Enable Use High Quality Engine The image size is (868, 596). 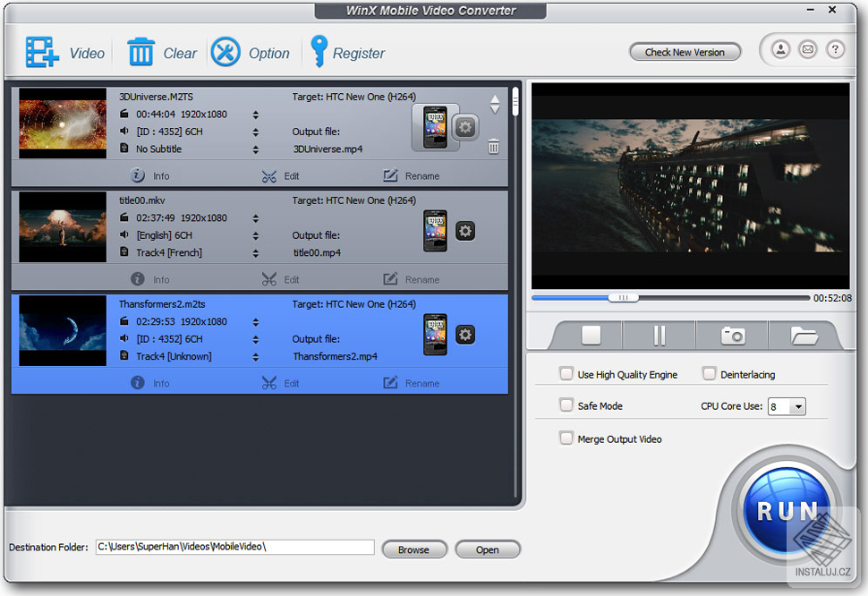[x=566, y=373]
